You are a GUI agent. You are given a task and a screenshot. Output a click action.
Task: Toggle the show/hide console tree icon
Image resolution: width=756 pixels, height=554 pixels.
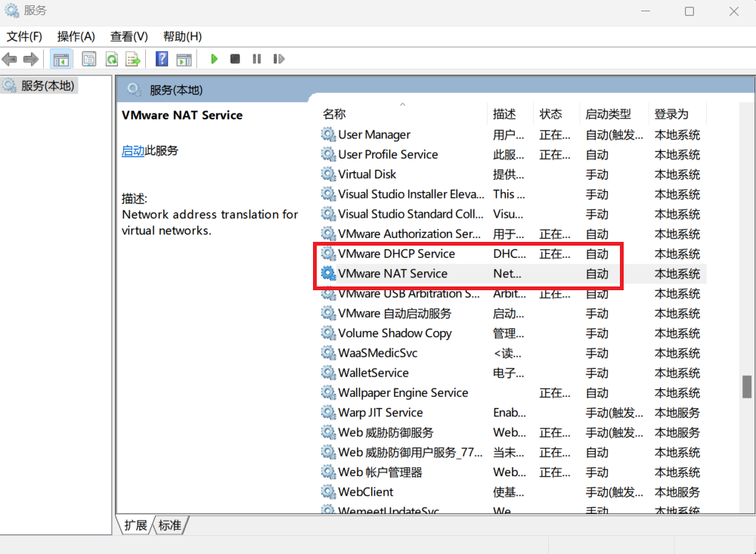pos(60,59)
